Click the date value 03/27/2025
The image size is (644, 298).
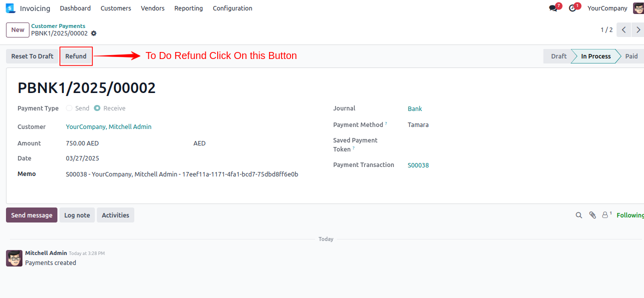pyautogui.click(x=82, y=158)
